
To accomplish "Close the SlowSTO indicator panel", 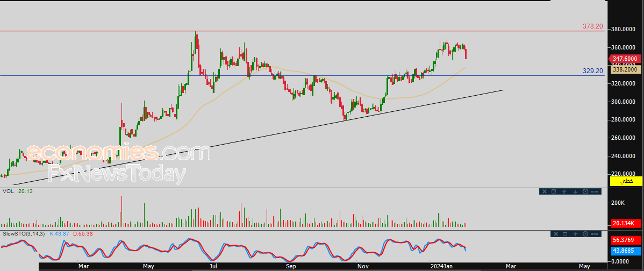I will pyautogui.click(x=556, y=234).
